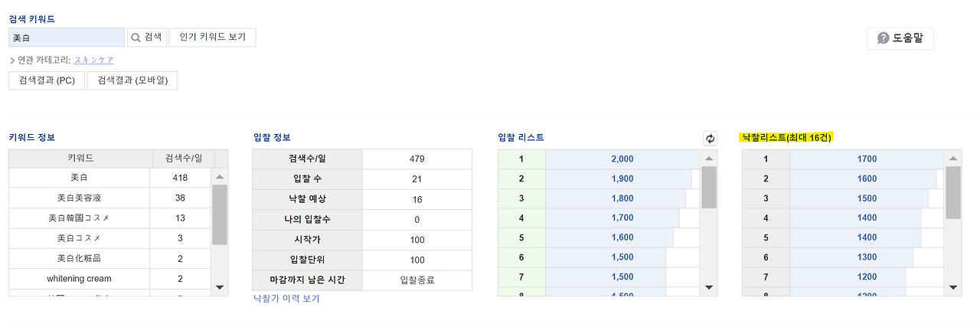Select the 美白化粧品 keyword row

tap(110, 258)
